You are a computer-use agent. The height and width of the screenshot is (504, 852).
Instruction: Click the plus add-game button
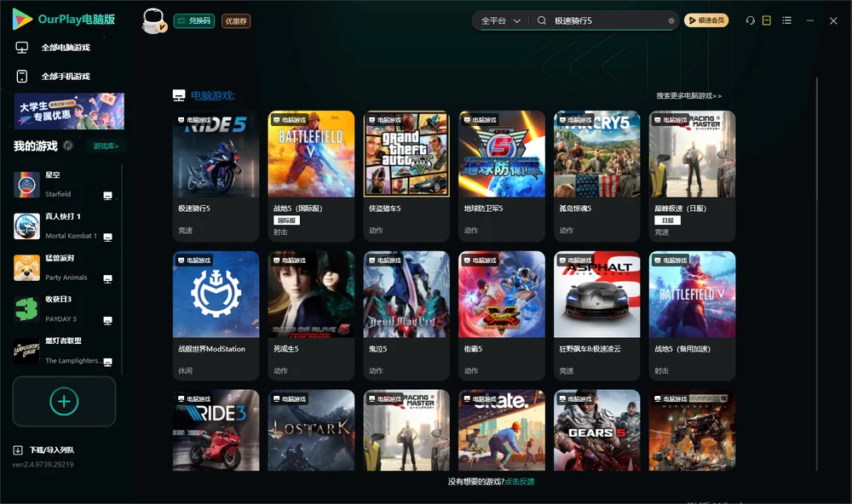pyautogui.click(x=64, y=401)
